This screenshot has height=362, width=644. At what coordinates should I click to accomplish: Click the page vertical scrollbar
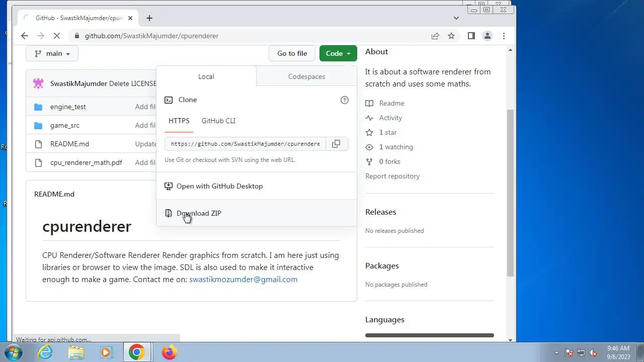[x=510, y=193]
